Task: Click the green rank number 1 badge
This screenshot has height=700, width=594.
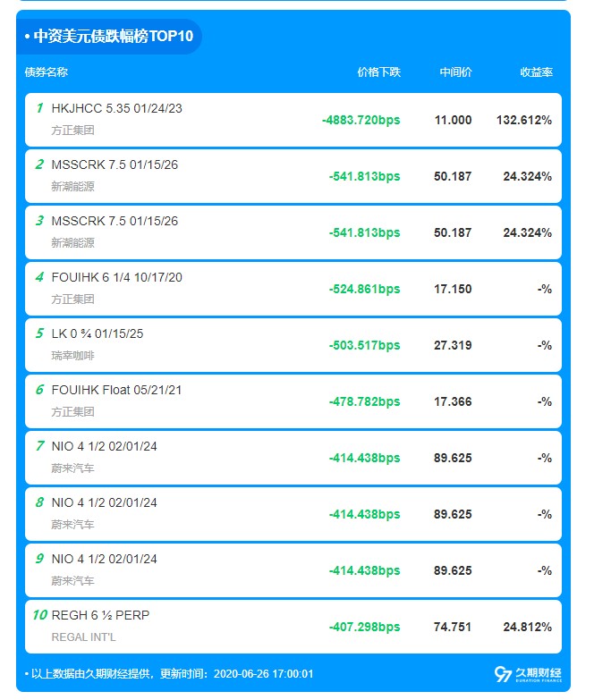Action: point(39,108)
